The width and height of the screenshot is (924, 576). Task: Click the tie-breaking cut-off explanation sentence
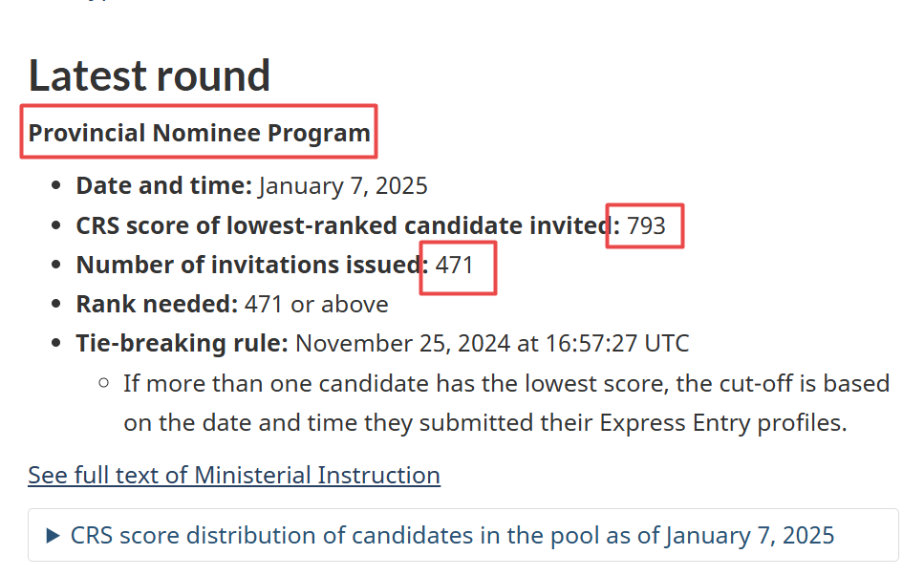[506, 403]
